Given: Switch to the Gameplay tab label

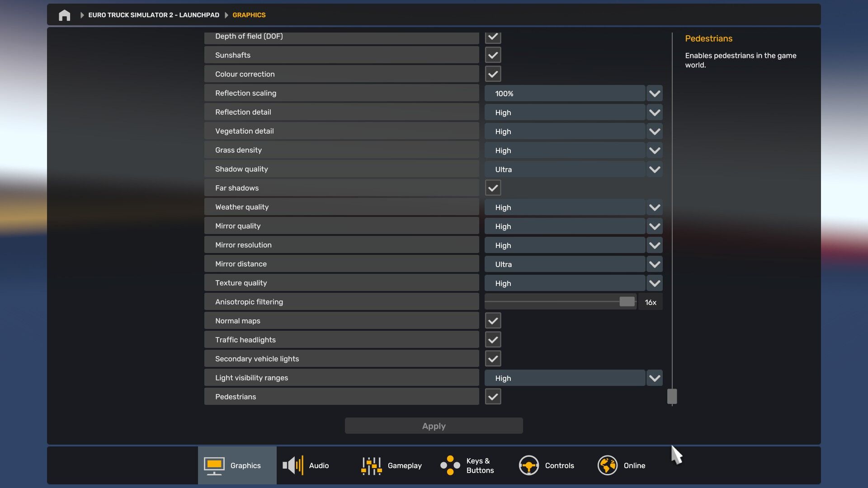Looking at the screenshot, I should (405, 465).
